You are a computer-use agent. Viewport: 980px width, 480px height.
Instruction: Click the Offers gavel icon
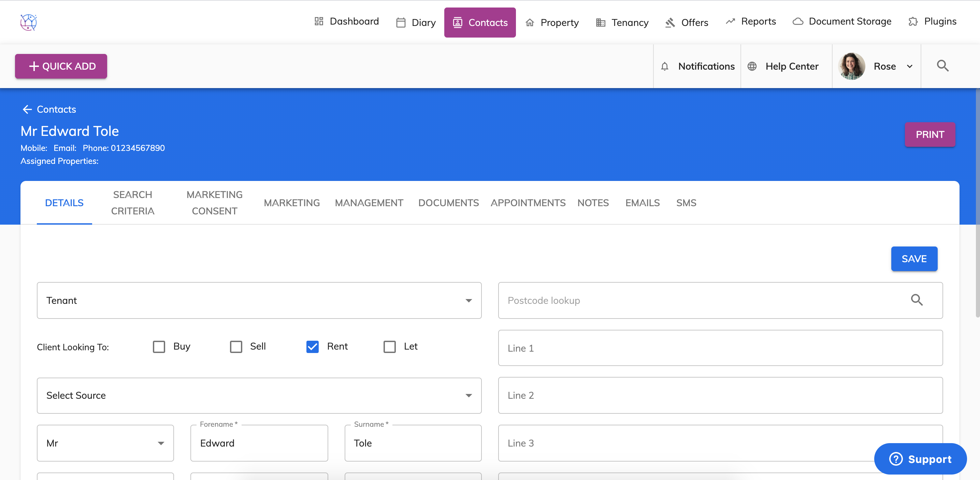tap(670, 23)
